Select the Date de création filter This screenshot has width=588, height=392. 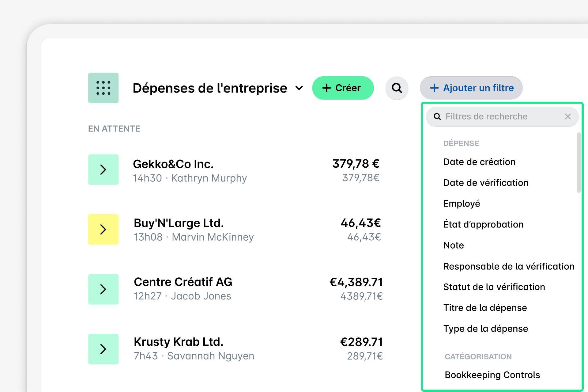[479, 162]
